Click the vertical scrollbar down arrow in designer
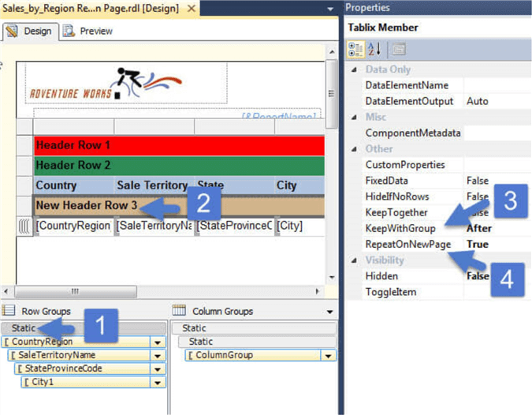The width and height of the screenshot is (532, 415). point(332,278)
